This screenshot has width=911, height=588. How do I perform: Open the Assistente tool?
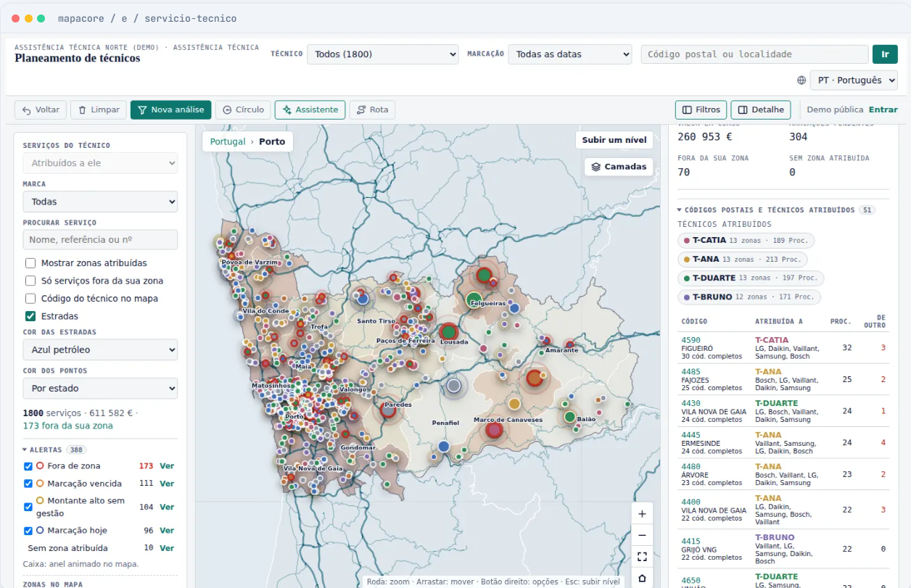(x=310, y=109)
